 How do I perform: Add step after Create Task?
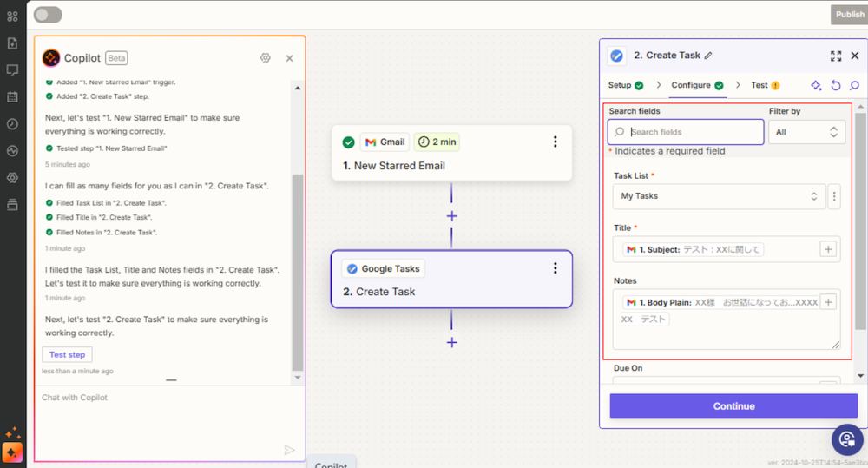(451, 342)
